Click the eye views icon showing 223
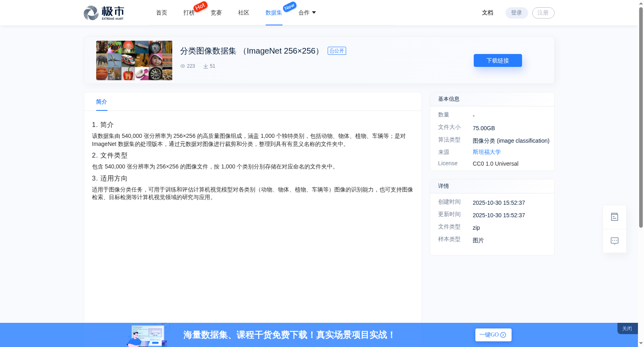The width and height of the screenshot is (644, 347). point(183,66)
